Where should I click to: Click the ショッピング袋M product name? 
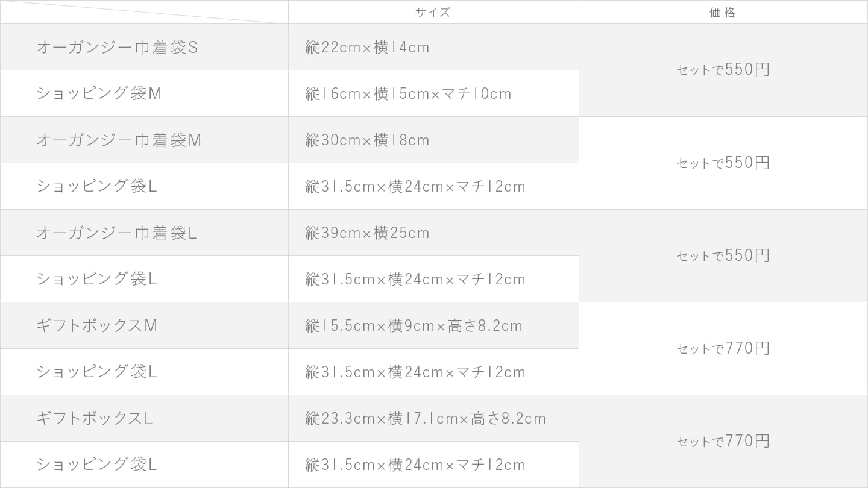coord(99,94)
